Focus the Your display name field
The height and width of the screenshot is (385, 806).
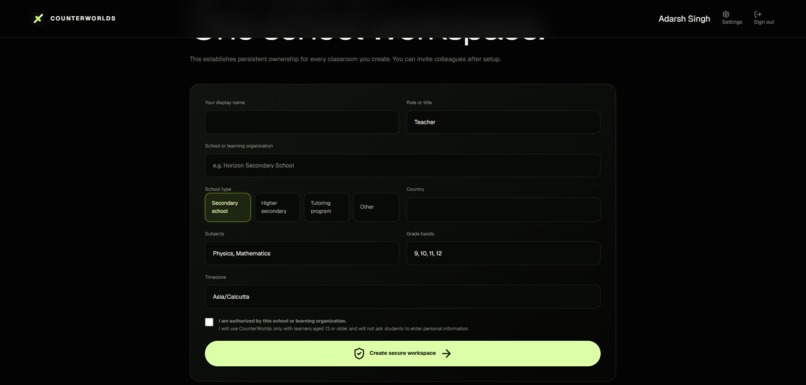[302, 122]
